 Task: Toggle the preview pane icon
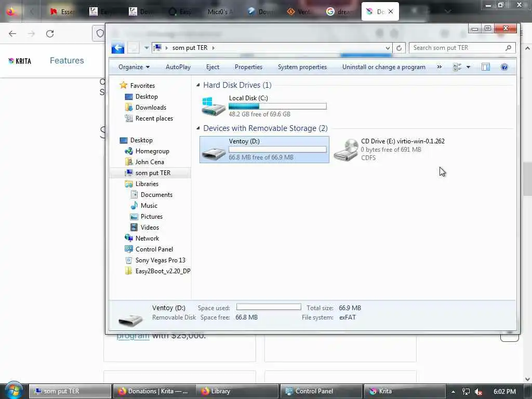coord(486,67)
